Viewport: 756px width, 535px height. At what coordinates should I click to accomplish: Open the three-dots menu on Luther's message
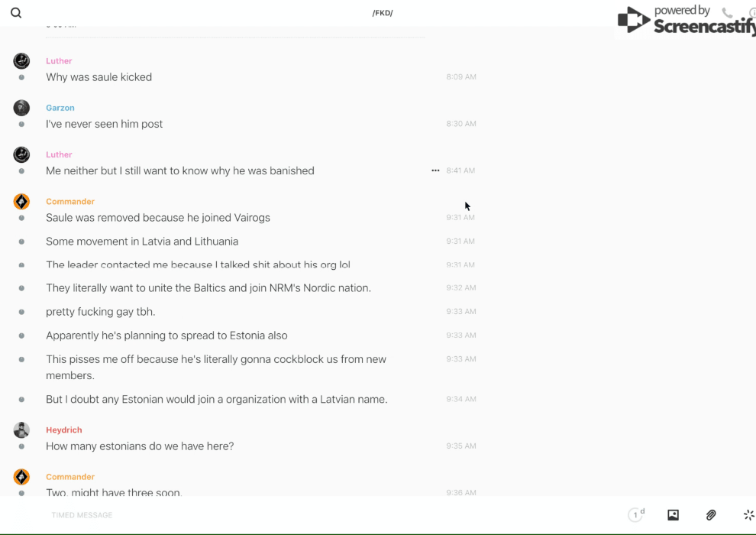(435, 170)
